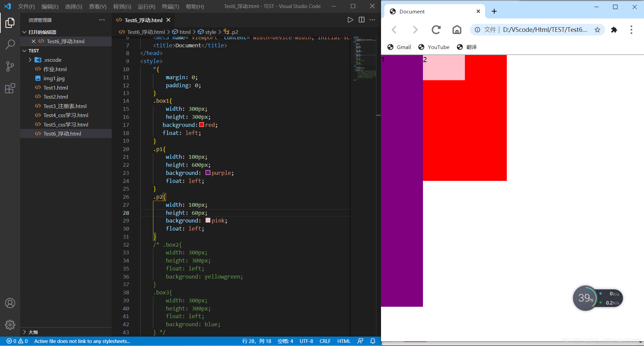Click the red color swatch in code
The width and height of the screenshot is (644, 346).
point(202,125)
